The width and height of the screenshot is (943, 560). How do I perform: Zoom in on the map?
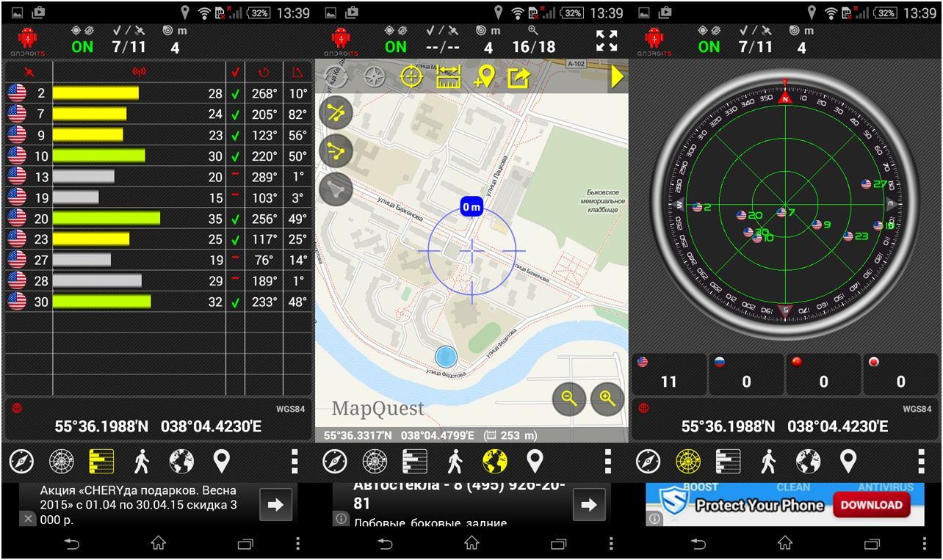pos(607,399)
